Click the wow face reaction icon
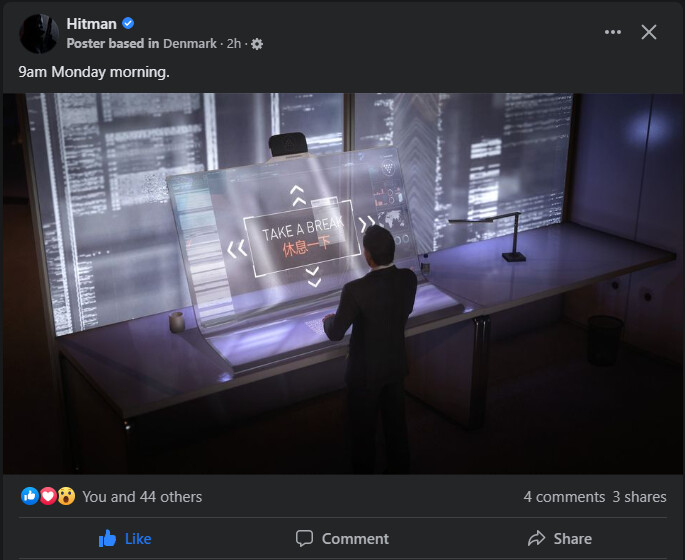Viewport: 685px width, 560px height. [x=66, y=496]
